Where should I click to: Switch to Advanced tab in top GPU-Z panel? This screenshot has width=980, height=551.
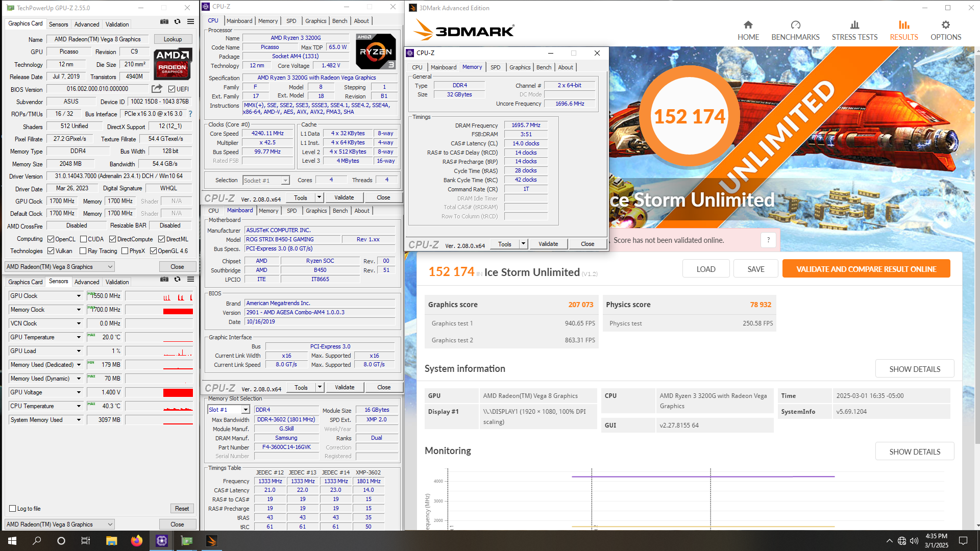87,24
